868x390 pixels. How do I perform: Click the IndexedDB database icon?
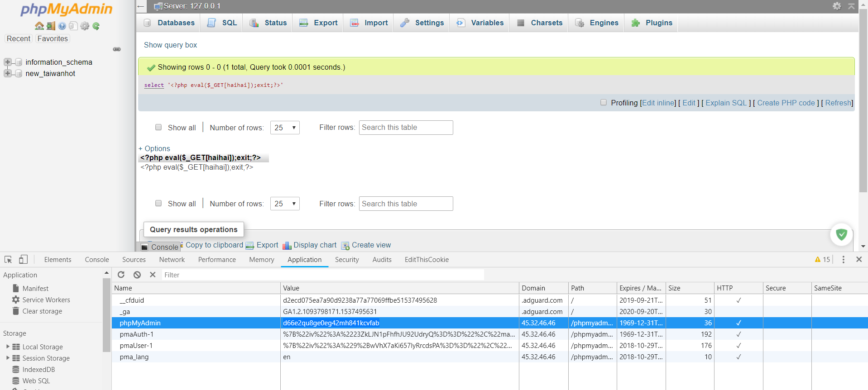pos(16,369)
